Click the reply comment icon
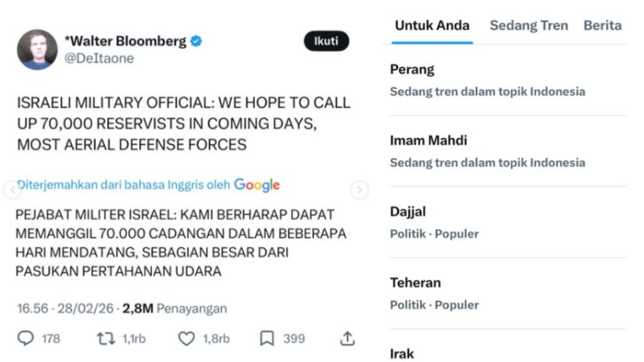This screenshot has height=362, width=644. click(26, 338)
